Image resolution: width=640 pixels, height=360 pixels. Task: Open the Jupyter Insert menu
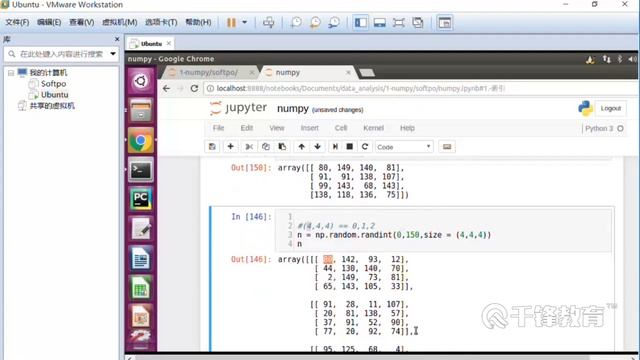[309, 128]
